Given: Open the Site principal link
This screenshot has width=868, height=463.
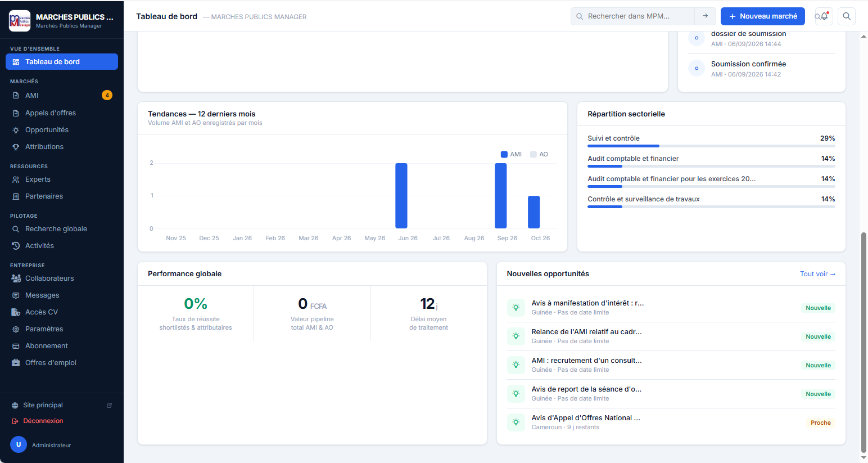Looking at the screenshot, I should [62, 405].
